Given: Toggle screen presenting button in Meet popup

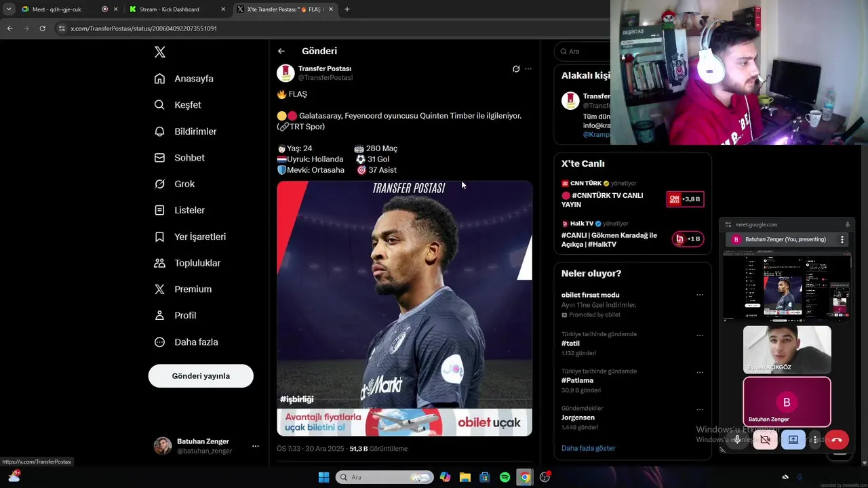Looking at the screenshot, I should click(x=793, y=440).
